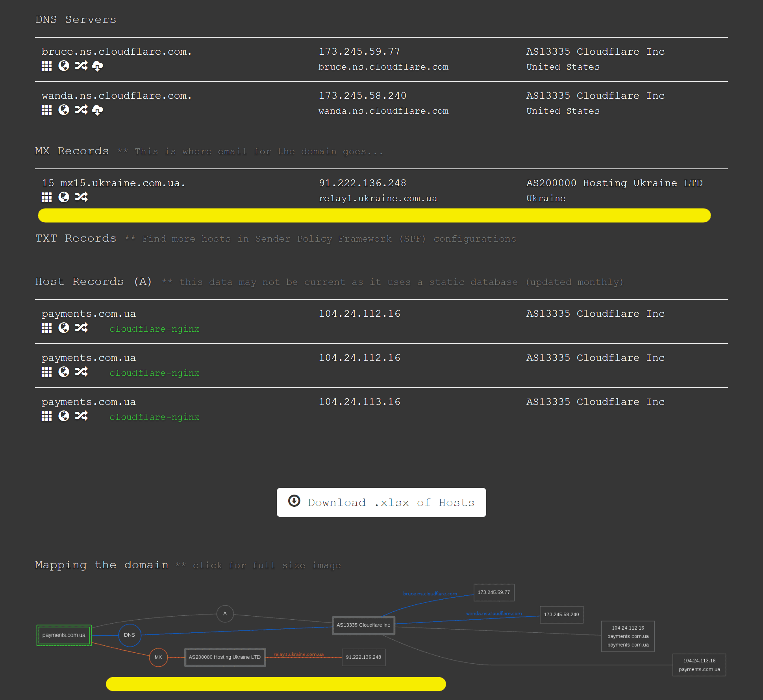Click the 104.24.112.16 box in the map
This screenshot has width=763, height=700.
(x=628, y=636)
